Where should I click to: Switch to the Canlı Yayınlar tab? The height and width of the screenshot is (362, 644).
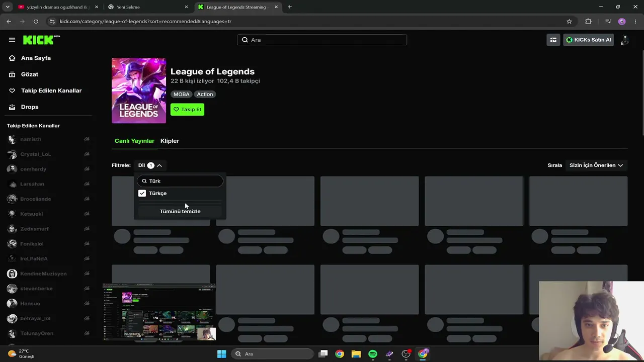(x=134, y=141)
